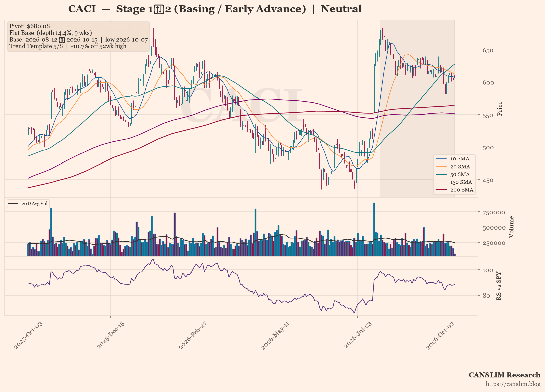Click the 50 SMA legend entry
Screen dimensions: 545x392
tap(454, 174)
